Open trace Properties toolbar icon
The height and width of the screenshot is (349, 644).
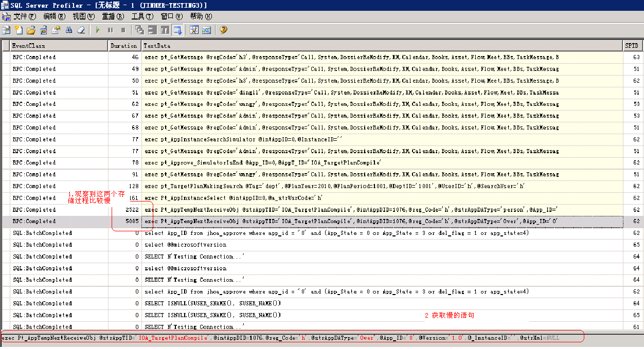tap(56, 30)
